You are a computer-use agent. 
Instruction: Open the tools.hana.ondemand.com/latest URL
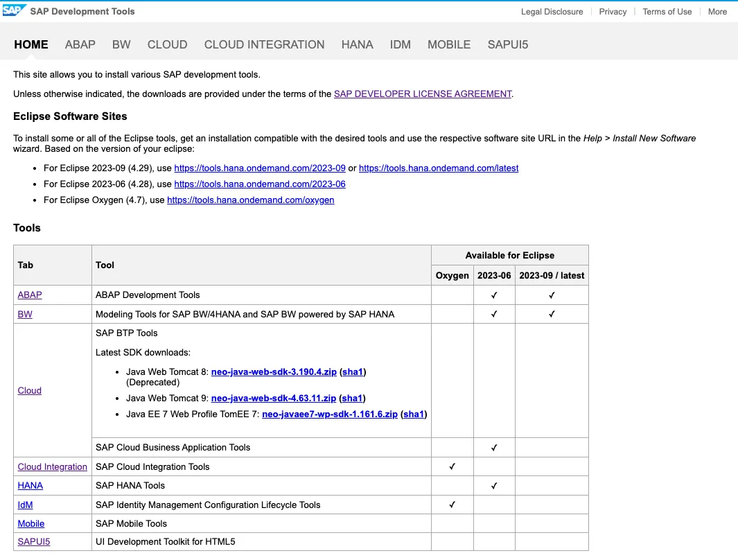click(438, 168)
